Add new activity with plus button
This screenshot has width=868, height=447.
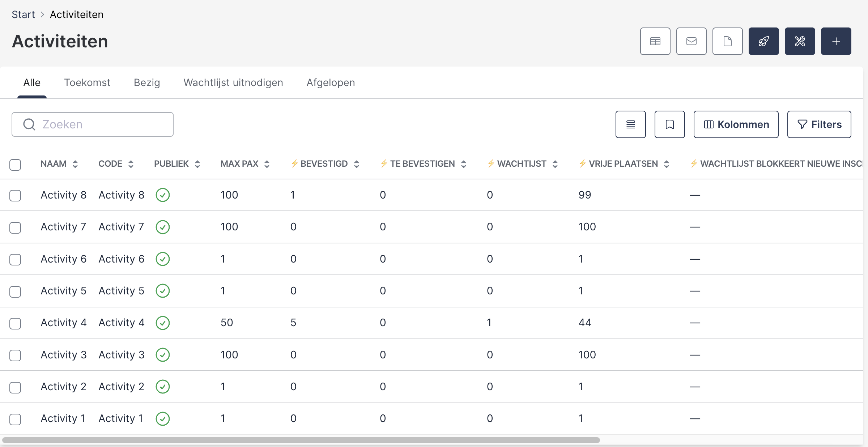[836, 41]
